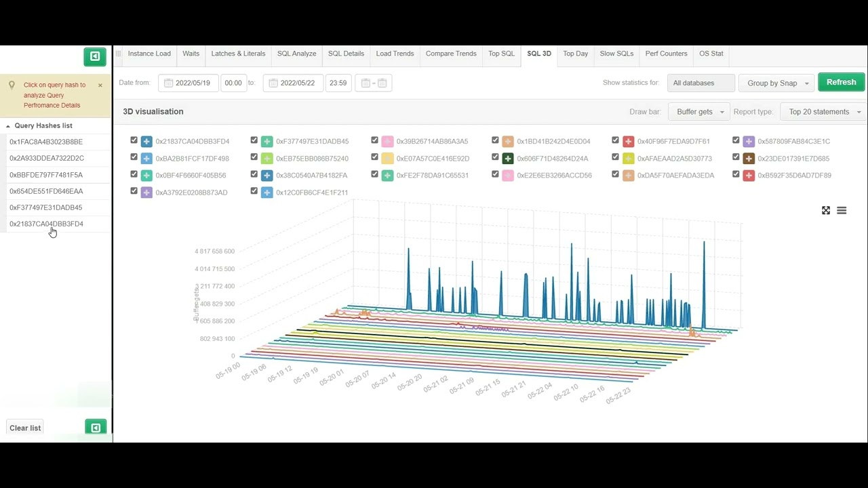Click plus icon for 0xEB75EBB086B75240 legend

pyautogui.click(x=267, y=159)
